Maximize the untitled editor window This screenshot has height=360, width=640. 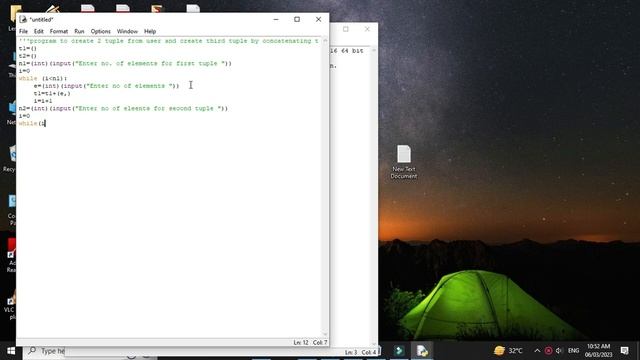click(297, 19)
